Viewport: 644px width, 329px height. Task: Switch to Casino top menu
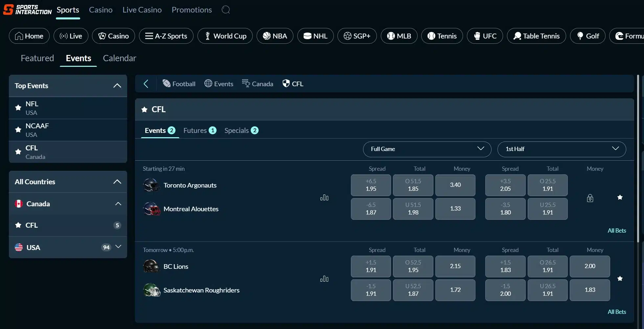pos(101,10)
